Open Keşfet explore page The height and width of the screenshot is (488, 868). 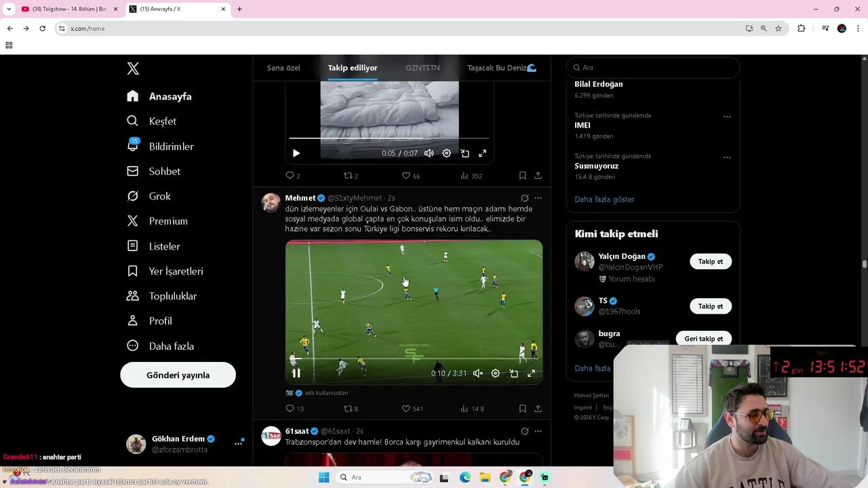[x=152, y=121]
